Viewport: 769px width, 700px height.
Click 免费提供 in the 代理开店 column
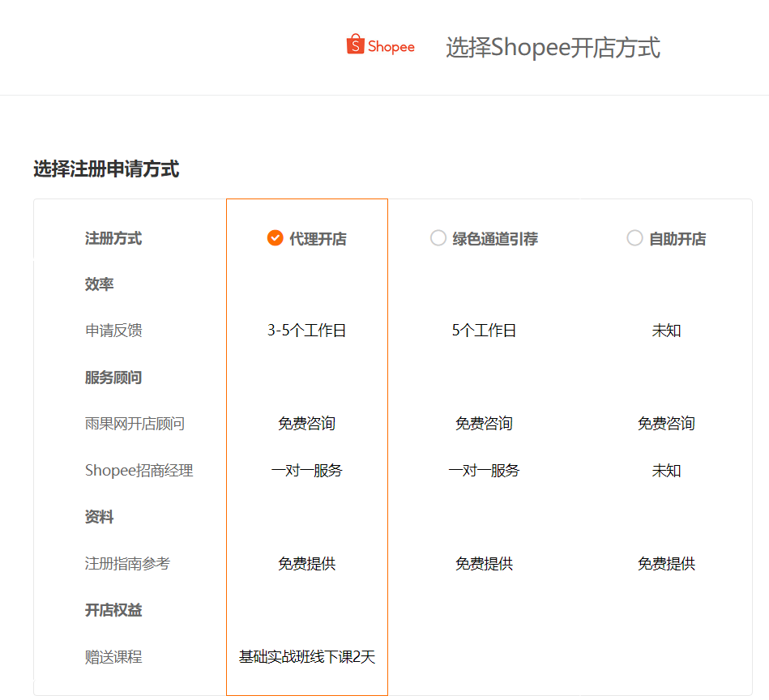(307, 564)
